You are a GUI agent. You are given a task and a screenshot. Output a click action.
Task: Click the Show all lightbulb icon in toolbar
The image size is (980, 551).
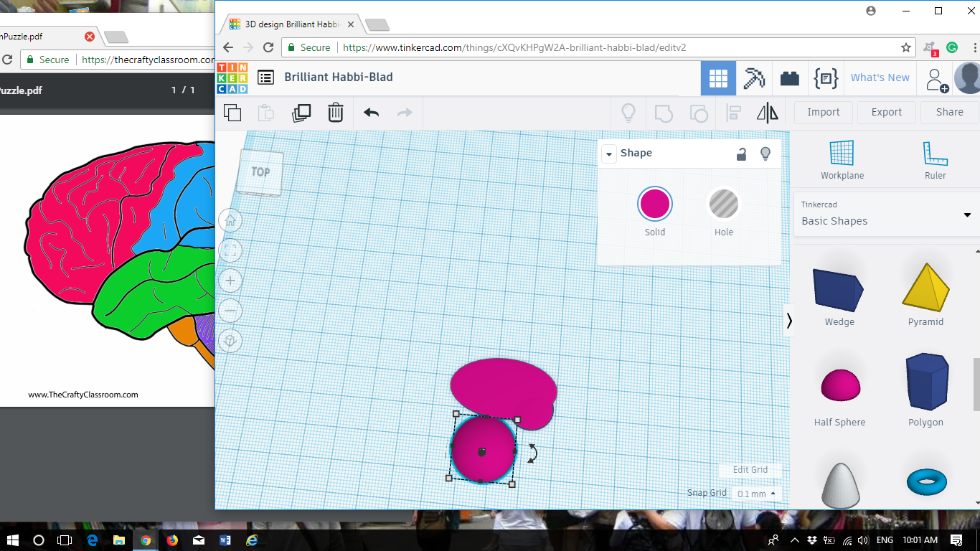(628, 113)
